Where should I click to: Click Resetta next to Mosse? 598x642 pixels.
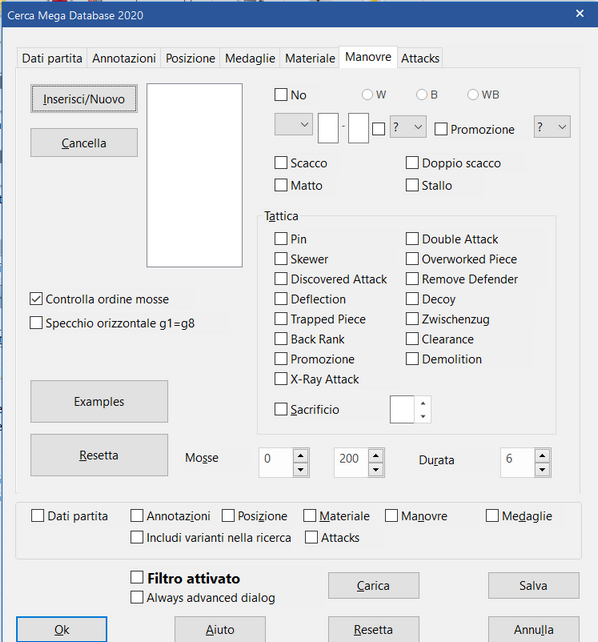(99, 455)
